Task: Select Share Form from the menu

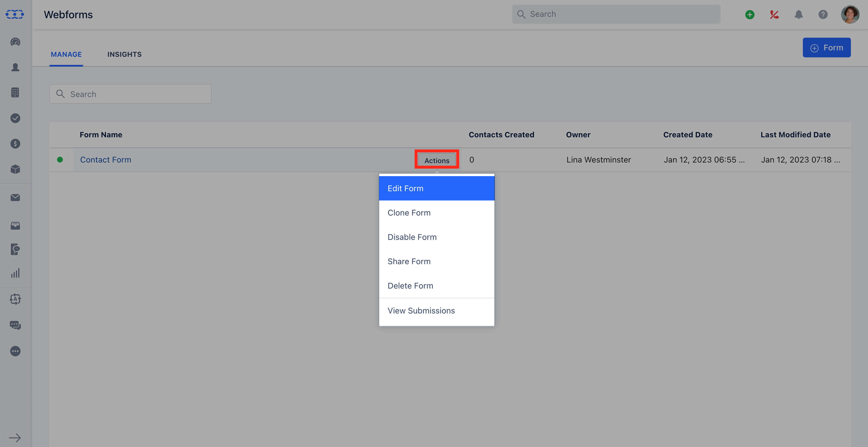Action: (x=436, y=261)
